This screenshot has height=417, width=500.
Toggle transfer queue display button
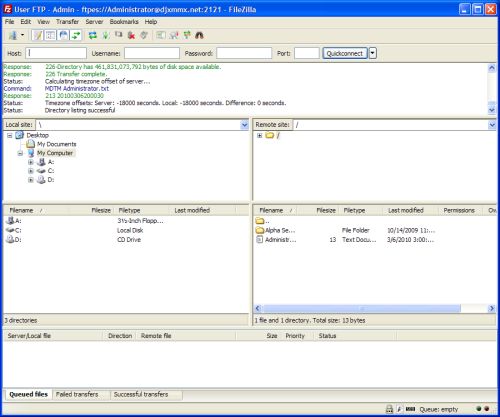76,35
